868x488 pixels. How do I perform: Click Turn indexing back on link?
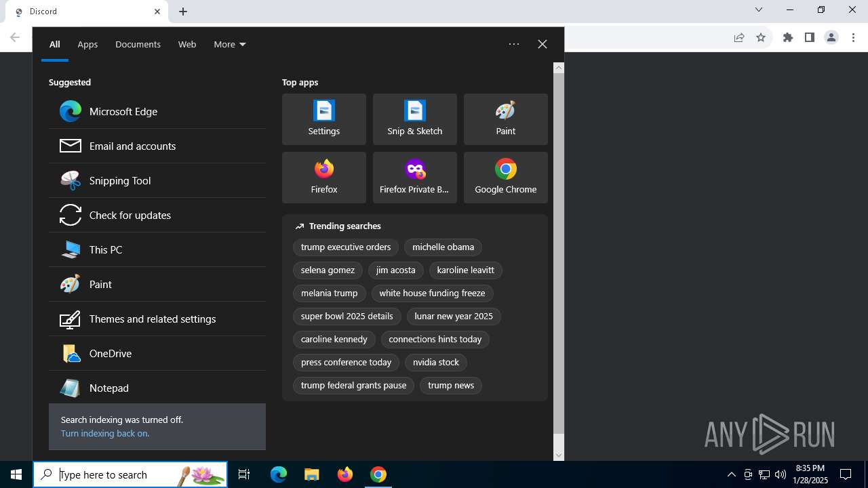coord(105,433)
